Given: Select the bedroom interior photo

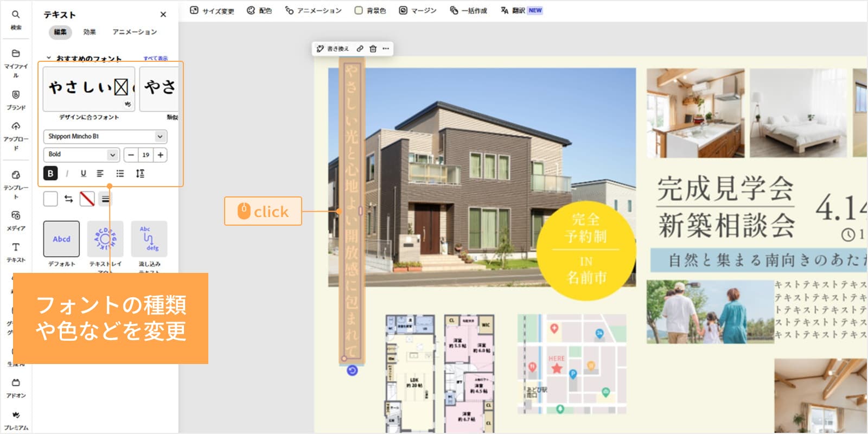Looking at the screenshot, I should click(798, 113).
